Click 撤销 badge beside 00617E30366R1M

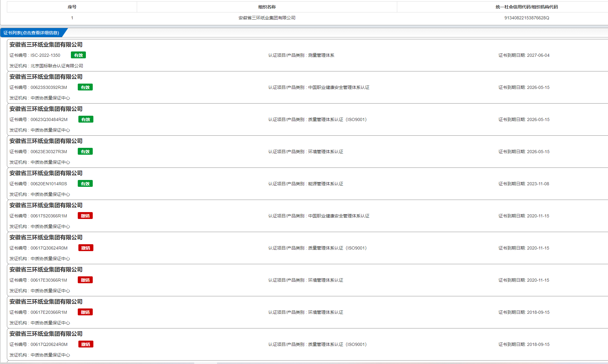pos(85,280)
